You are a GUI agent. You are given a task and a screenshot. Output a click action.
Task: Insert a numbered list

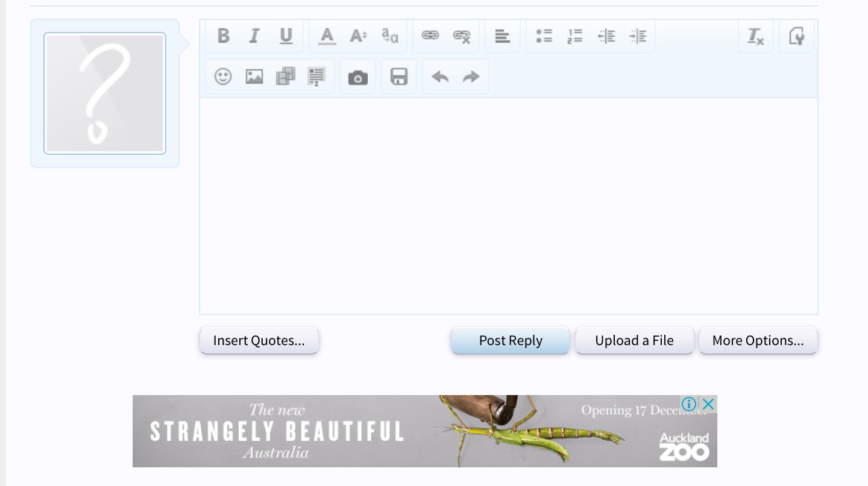pyautogui.click(x=575, y=36)
